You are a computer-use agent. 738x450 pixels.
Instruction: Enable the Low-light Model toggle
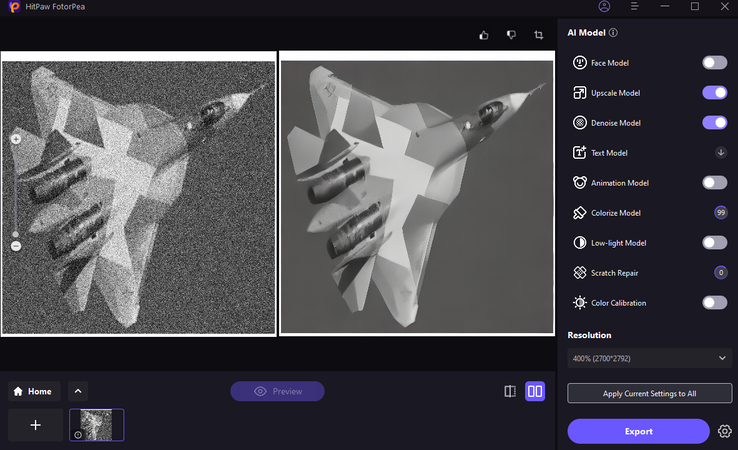714,243
